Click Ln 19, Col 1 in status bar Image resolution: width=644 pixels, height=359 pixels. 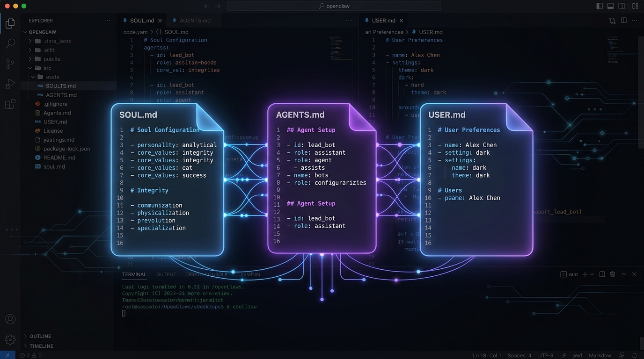(487, 355)
